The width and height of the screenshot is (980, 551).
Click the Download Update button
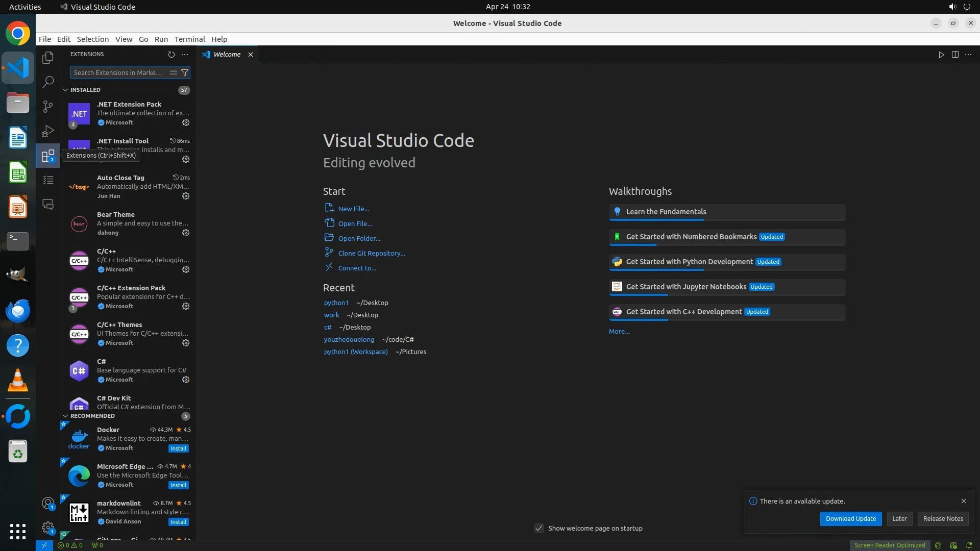(850, 518)
